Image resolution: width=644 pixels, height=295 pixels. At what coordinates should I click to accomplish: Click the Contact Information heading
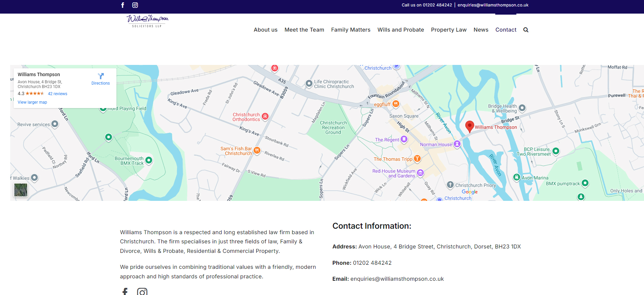[x=372, y=226]
